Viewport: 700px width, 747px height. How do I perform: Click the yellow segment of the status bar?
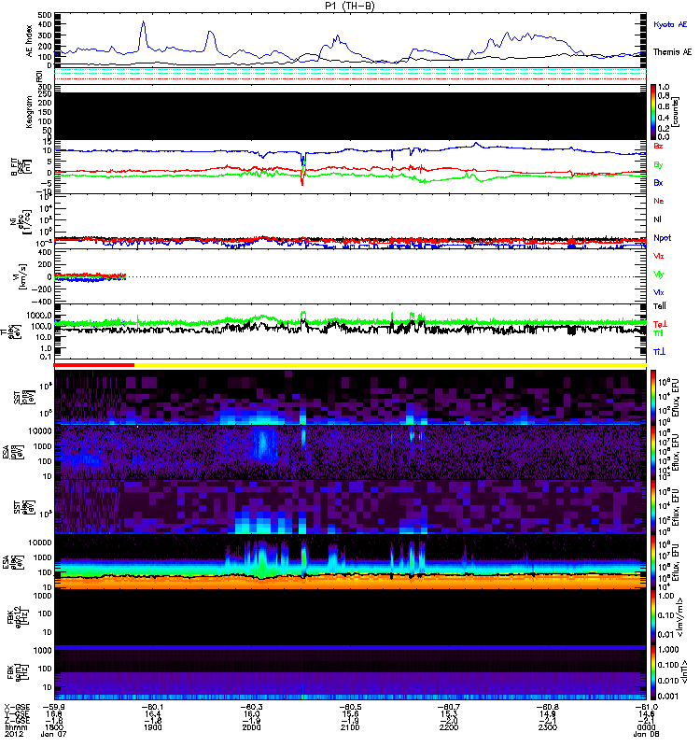390,365
